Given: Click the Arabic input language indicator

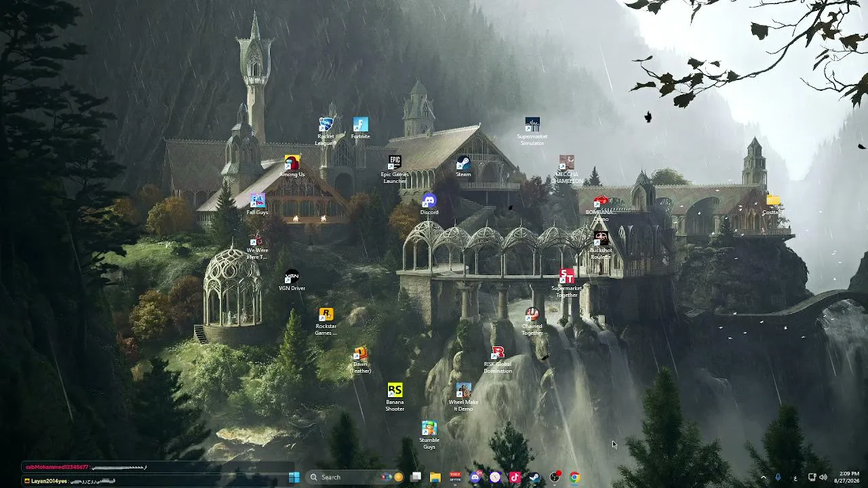Looking at the screenshot, I should click(795, 477).
